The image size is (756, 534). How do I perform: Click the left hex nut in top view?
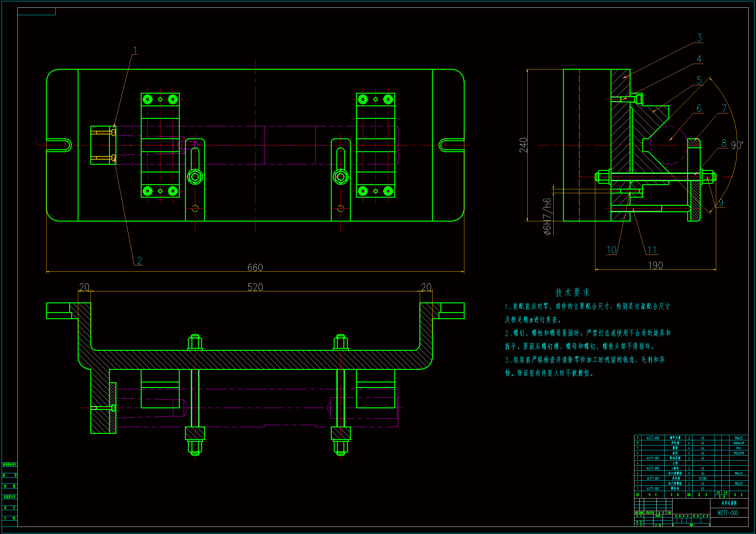[x=195, y=177]
